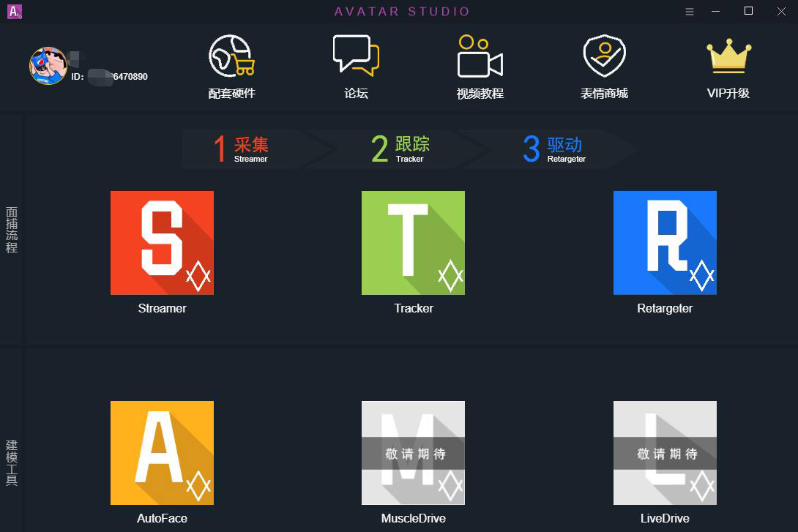Launch the Streamer capture app
Image resolution: width=798 pixels, height=532 pixels.
[161, 242]
